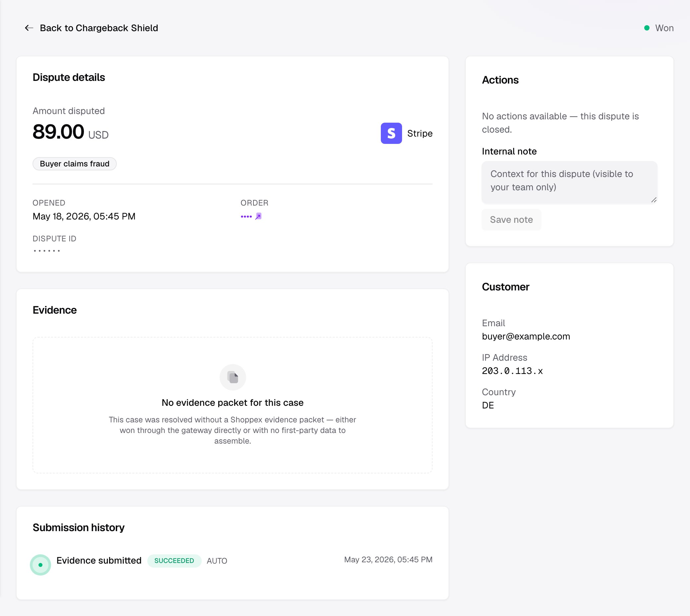Viewport: 690px width, 616px height.
Task: Click the country value DE
Action: (488, 405)
